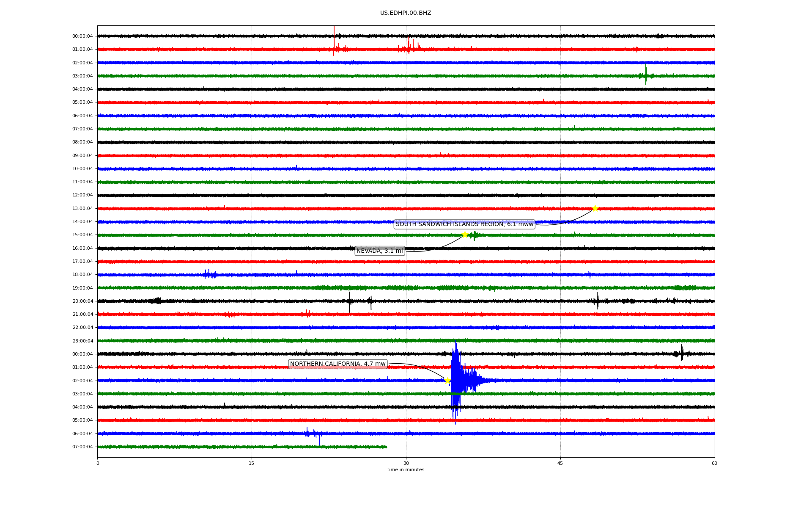812x508 pixels.
Task: Click the 19:00:04 row time label
Action: tap(82, 288)
